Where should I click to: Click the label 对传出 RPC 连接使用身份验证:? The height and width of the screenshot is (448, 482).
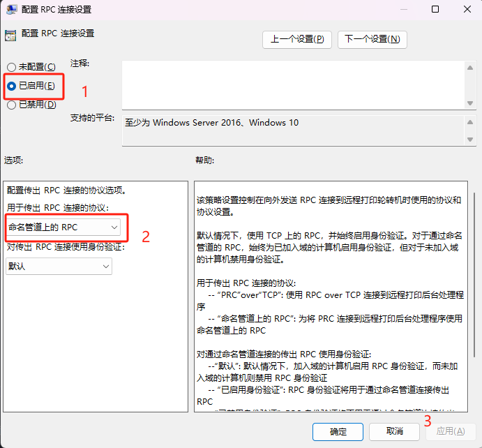click(66, 247)
